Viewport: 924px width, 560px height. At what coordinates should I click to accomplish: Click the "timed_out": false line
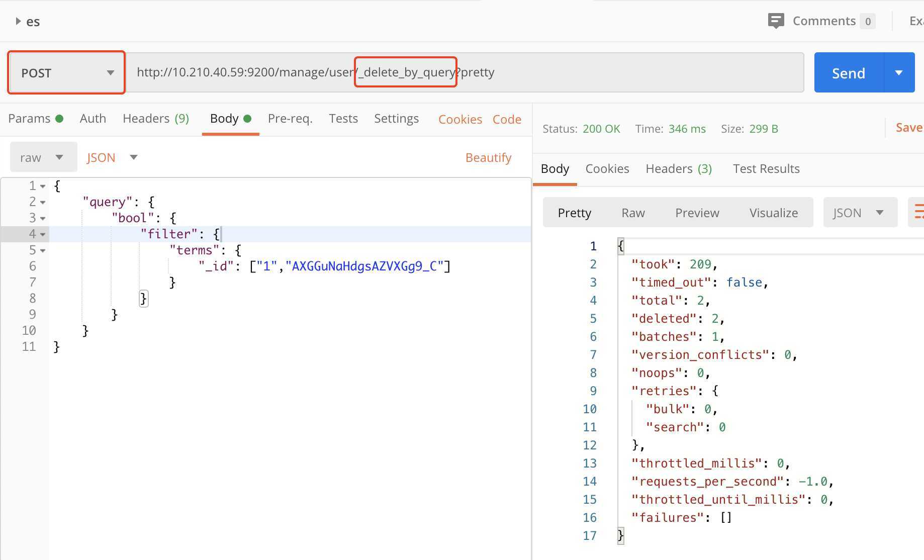click(x=700, y=283)
